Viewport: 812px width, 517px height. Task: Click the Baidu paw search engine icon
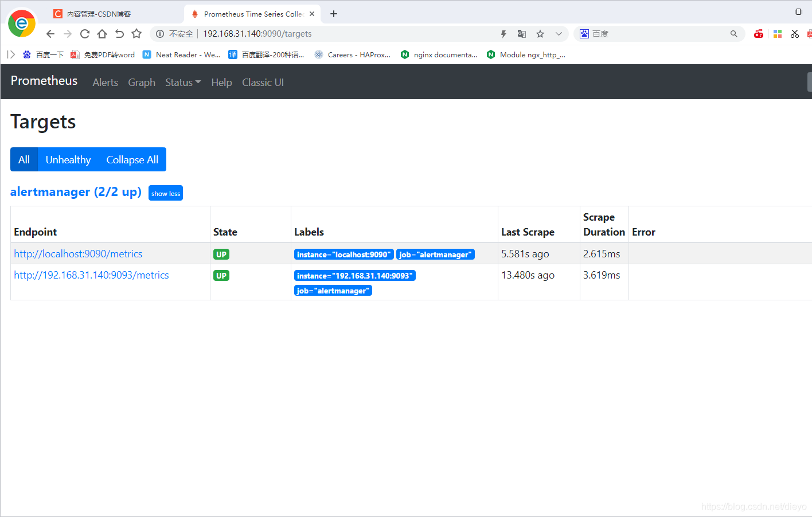(x=584, y=34)
